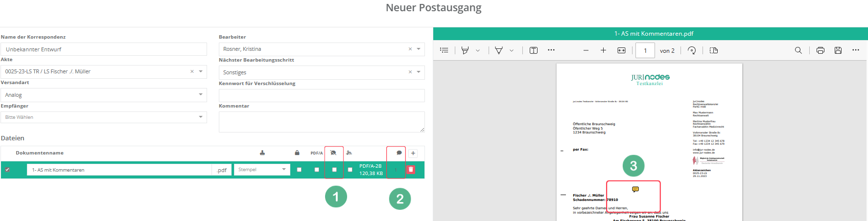868x221 pixels.
Task: Clear the Bearbeiter Rosner, Kristina selection
Action: click(410, 49)
